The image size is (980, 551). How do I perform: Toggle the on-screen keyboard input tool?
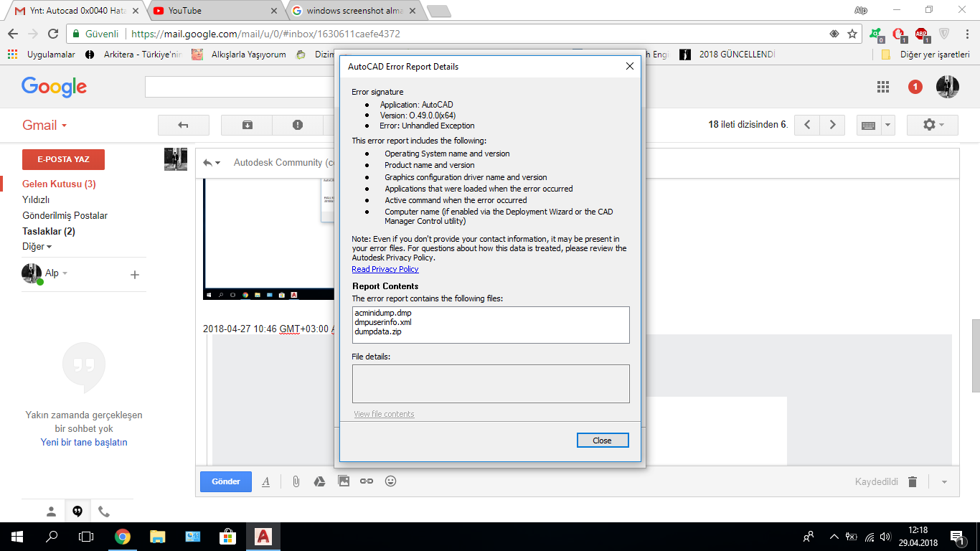tap(868, 125)
